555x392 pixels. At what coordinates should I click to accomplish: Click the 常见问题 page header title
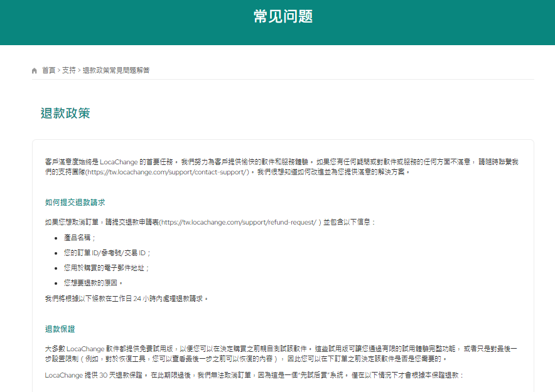coord(283,16)
